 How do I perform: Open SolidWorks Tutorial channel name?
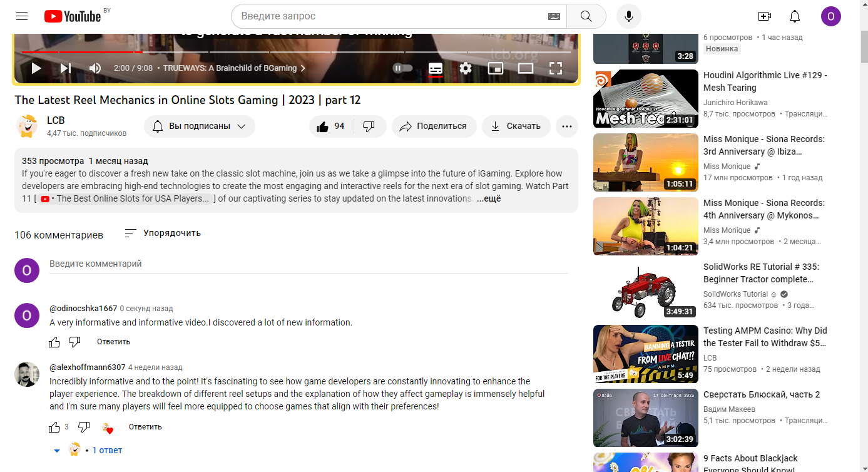point(735,294)
